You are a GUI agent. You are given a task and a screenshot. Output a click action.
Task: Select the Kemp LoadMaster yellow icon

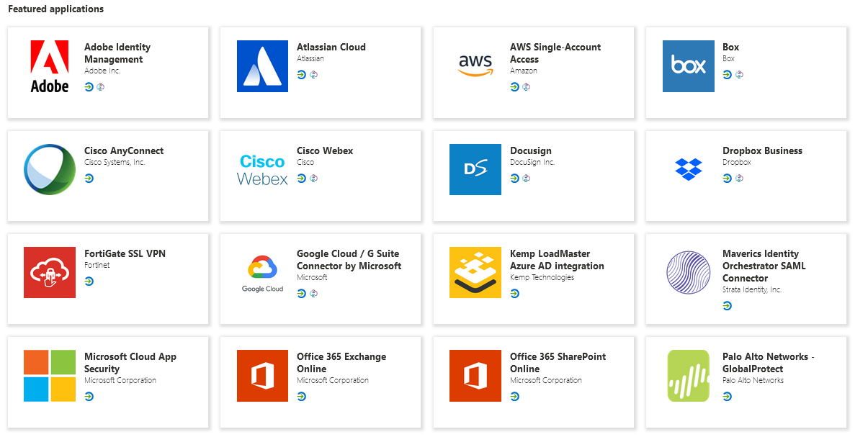pyautogui.click(x=475, y=272)
